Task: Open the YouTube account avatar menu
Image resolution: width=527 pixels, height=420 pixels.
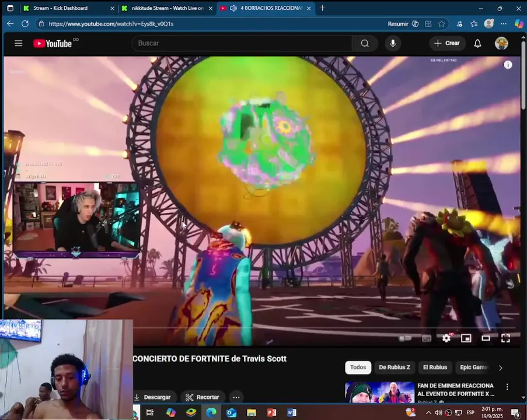Action: coord(501,43)
